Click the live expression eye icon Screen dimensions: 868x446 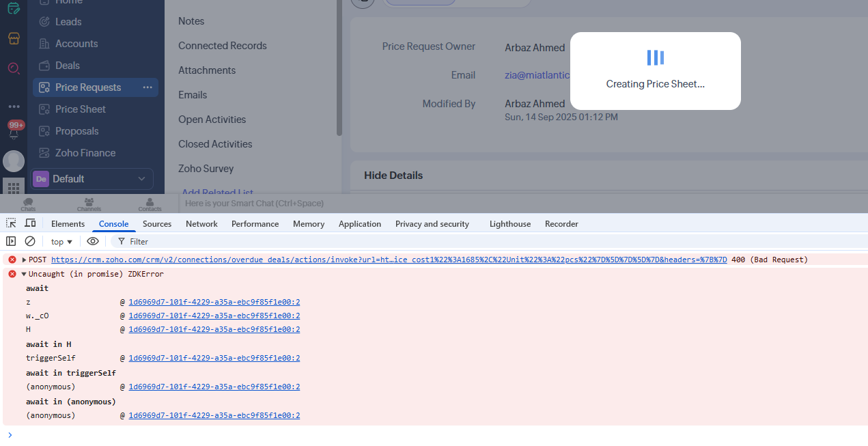click(x=93, y=241)
